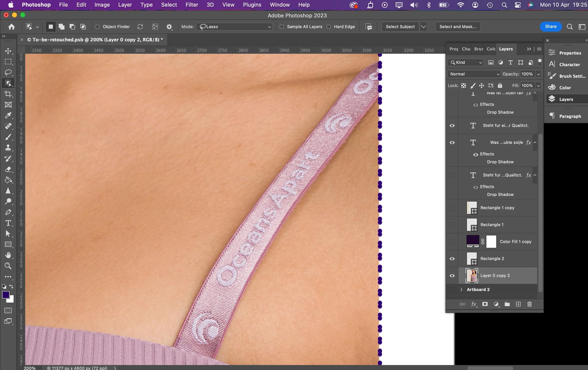Select the Hand tool
The height and width of the screenshot is (370, 588).
point(8,255)
